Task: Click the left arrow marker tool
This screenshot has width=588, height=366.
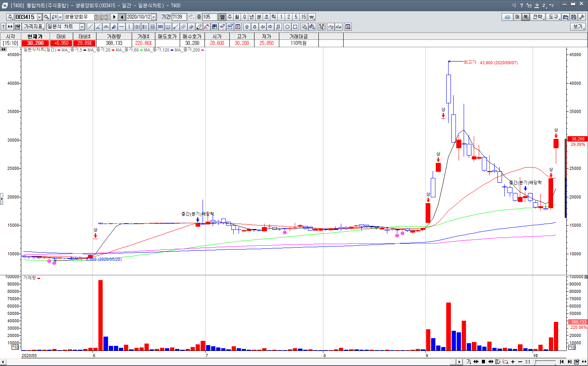Action: 262,27
